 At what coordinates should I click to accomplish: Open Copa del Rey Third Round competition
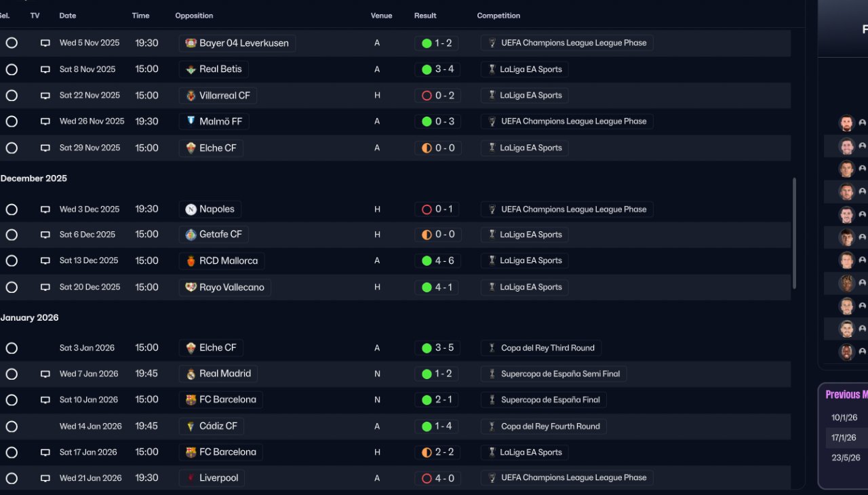(547, 348)
